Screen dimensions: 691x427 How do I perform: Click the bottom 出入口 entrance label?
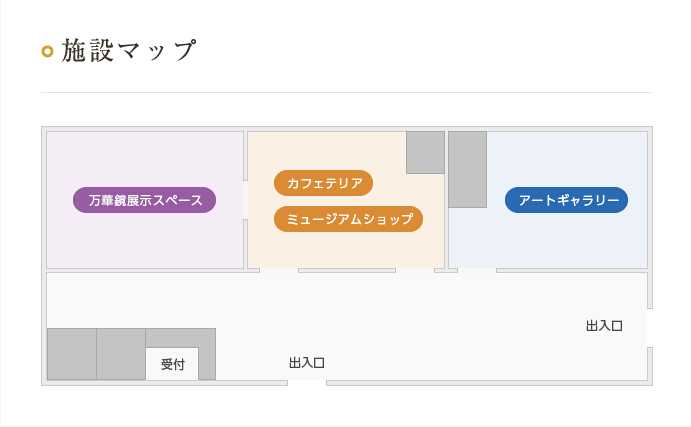[x=307, y=363]
